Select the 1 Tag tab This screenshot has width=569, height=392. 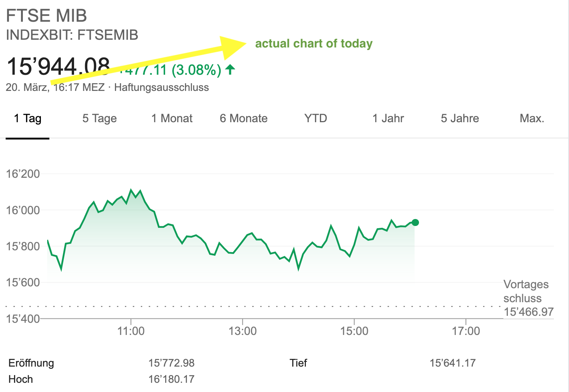(28, 119)
